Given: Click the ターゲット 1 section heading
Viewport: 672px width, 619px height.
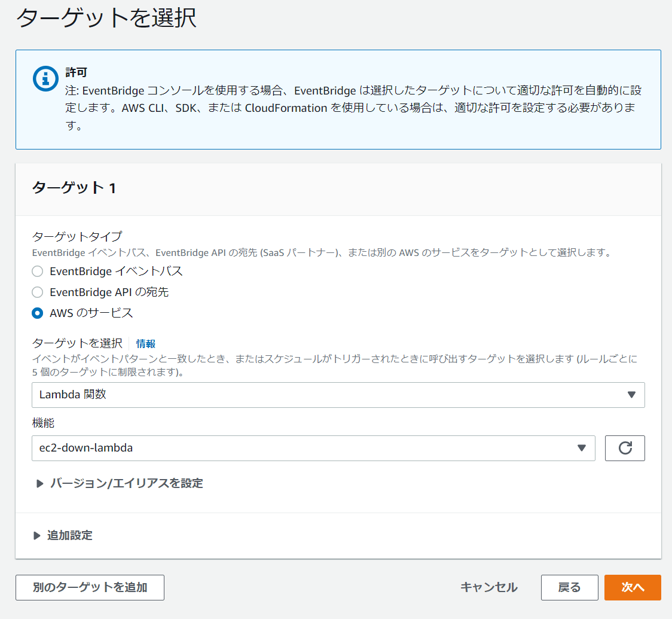Looking at the screenshot, I should (x=74, y=188).
